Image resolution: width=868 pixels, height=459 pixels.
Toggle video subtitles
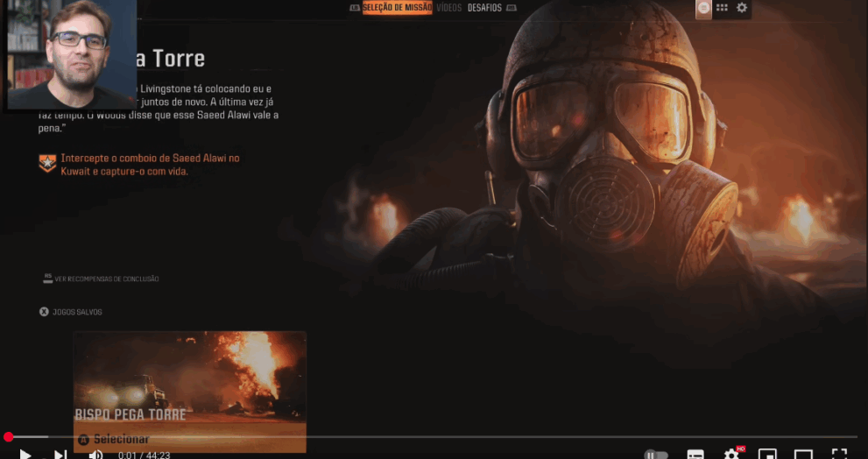pos(695,455)
